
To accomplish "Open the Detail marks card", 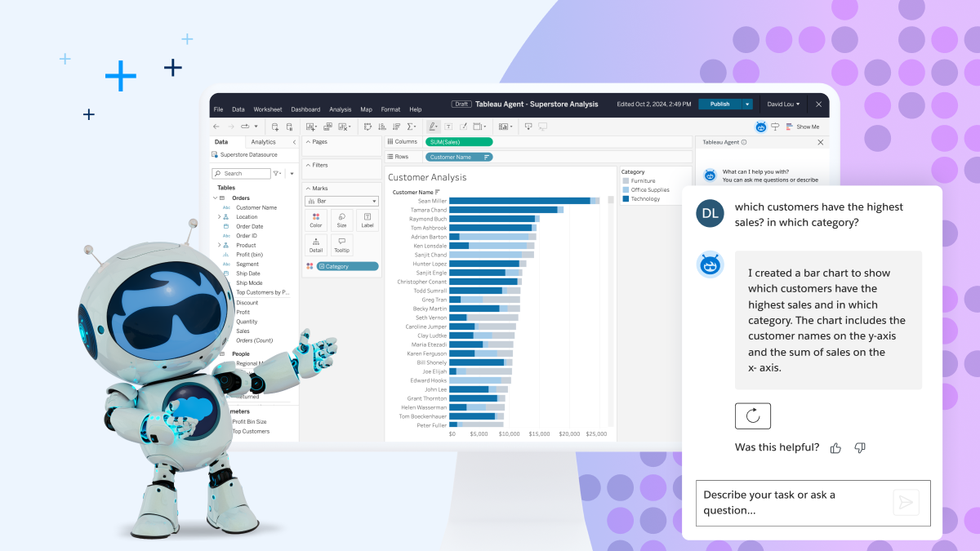I will click(316, 245).
